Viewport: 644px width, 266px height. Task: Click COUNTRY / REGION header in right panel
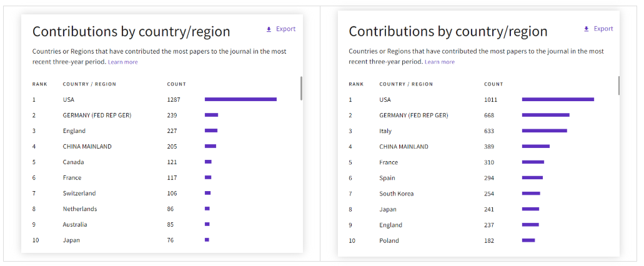tap(406, 84)
